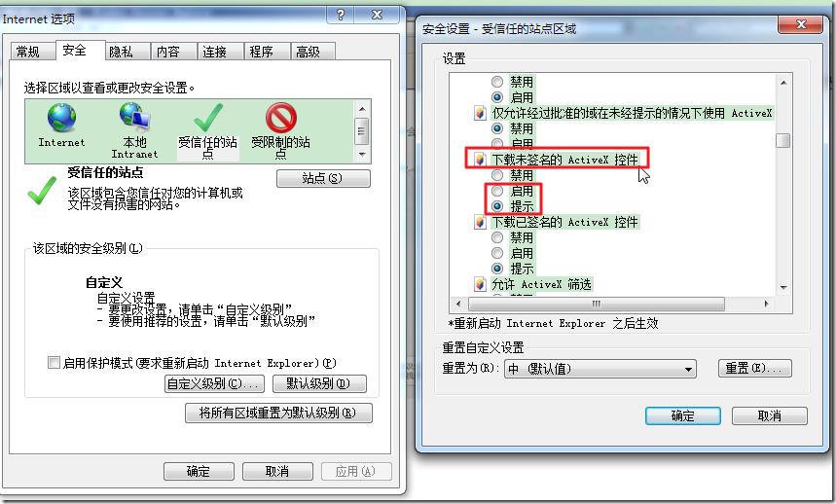Click shield icon beside 下载未签名的 ActiveX 控件
The height and width of the screenshot is (504, 836).
(x=480, y=160)
